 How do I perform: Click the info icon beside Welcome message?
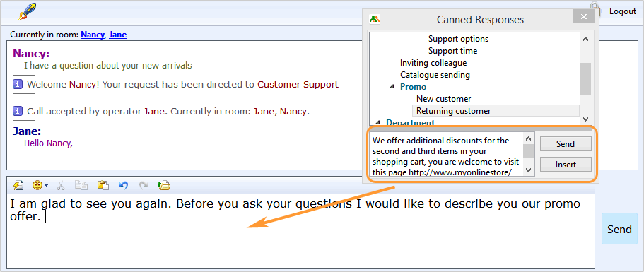tap(17, 85)
